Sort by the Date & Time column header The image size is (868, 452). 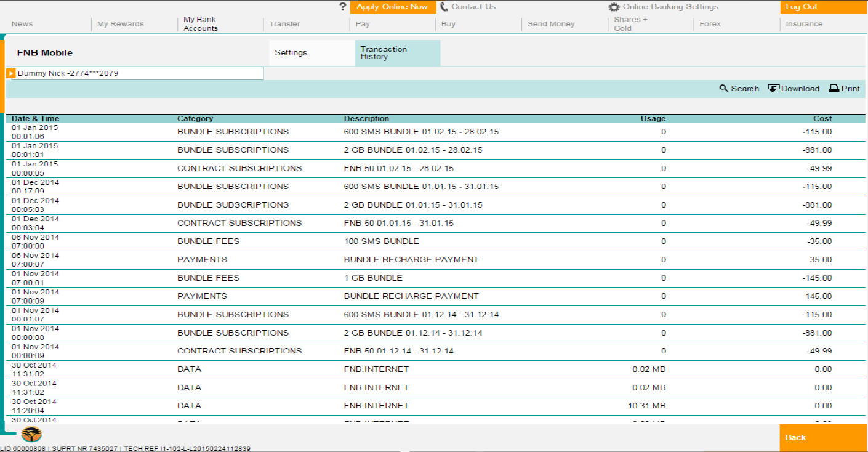pos(35,119)
